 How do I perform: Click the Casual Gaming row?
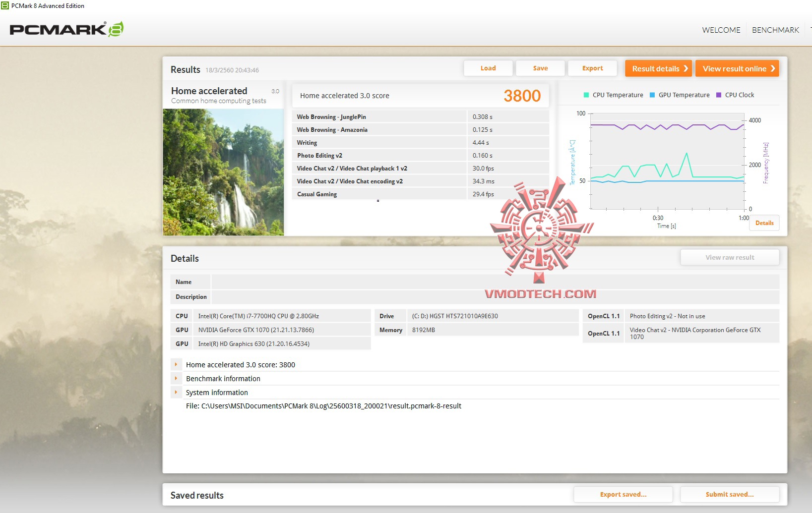point(421,194)
